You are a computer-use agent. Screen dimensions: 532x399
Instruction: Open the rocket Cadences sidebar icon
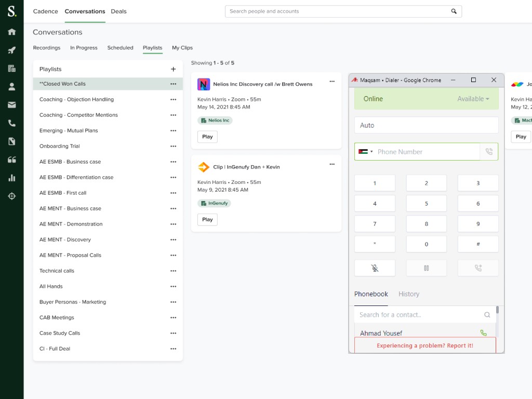[11, 50]
